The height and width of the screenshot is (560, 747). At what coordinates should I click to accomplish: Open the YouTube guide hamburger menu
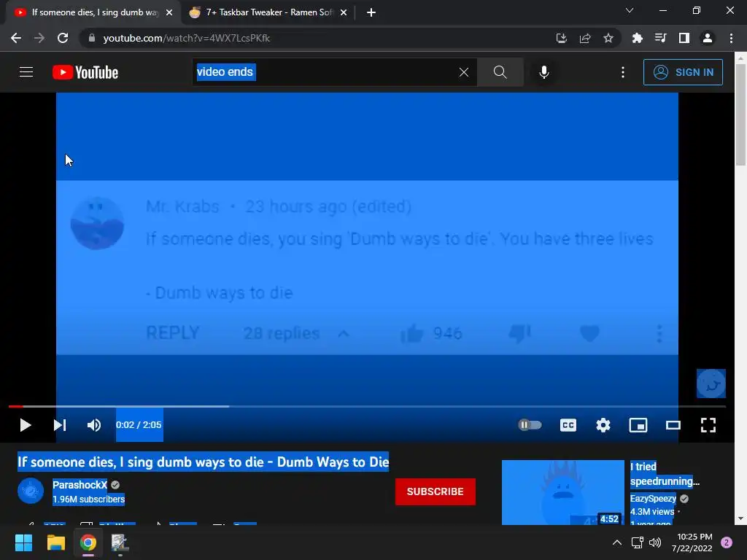point(26,72)
